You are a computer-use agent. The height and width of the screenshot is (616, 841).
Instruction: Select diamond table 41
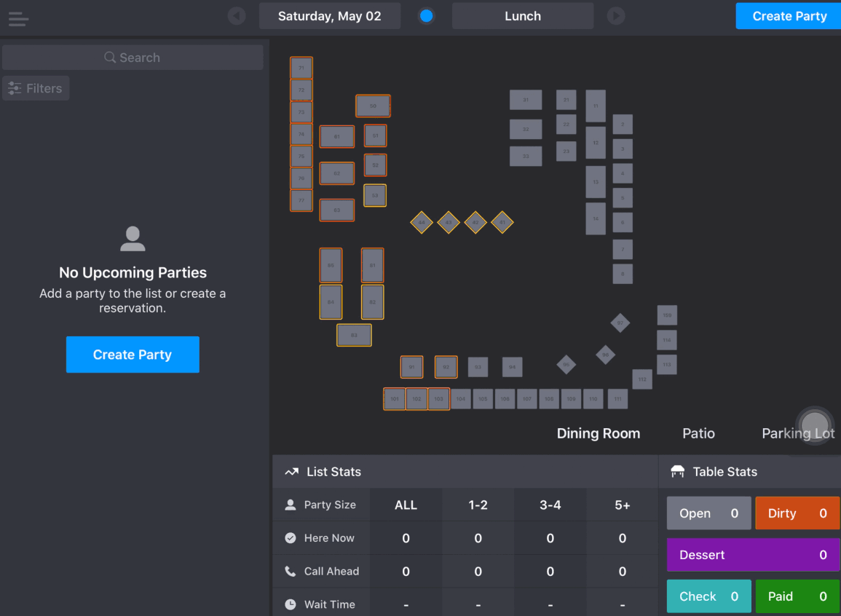(502, 223)
